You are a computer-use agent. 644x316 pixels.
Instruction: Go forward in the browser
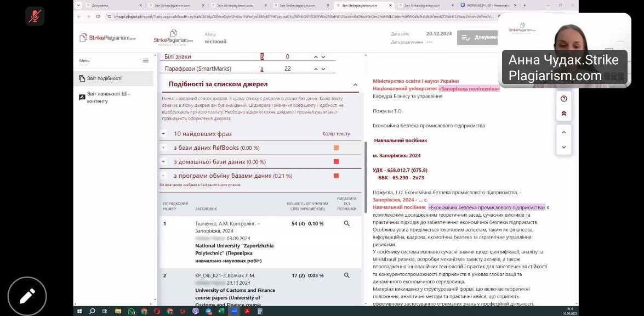coord(88,16)
